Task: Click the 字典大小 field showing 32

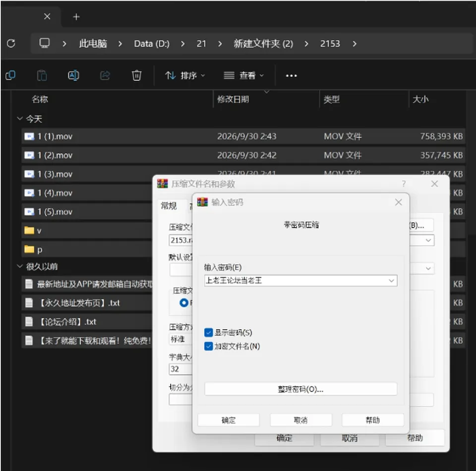Action: click(x=180, y=369)
